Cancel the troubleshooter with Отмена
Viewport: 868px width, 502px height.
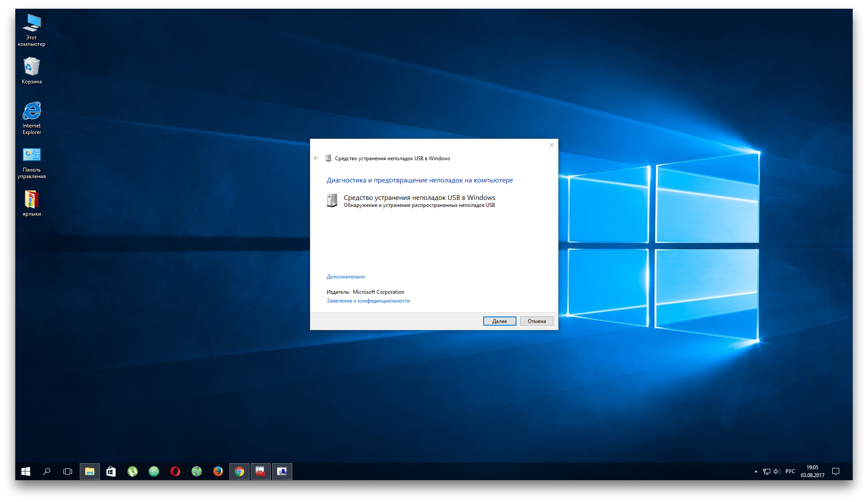point(537,321)
